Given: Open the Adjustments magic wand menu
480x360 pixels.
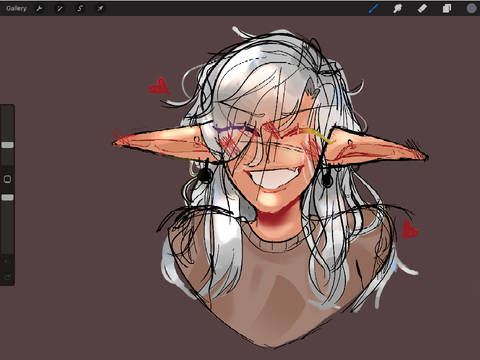Looking at the screenshot, I should (60, 8).
